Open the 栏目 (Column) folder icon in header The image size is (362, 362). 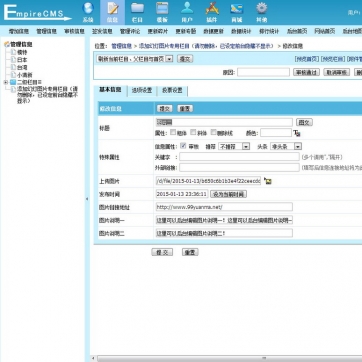click(137, 8)
